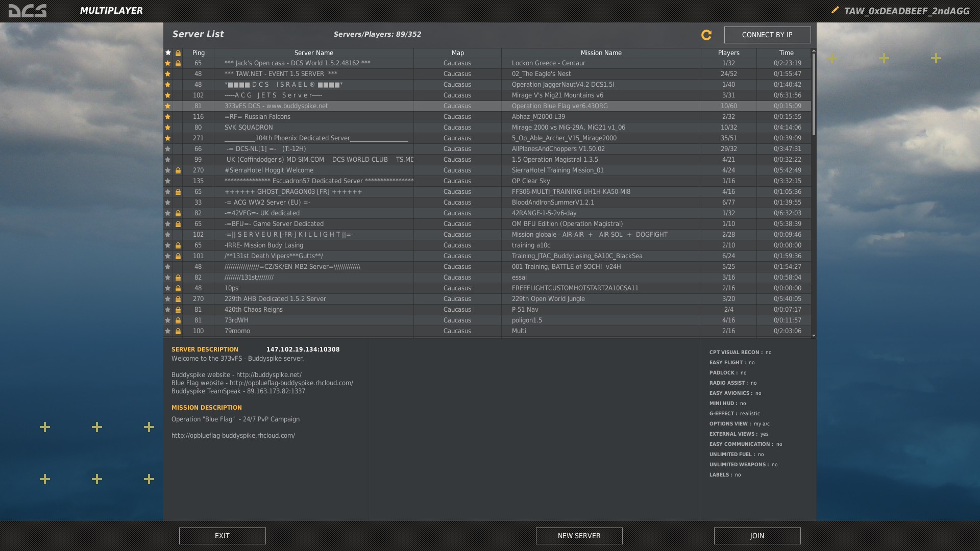The width and height of the screenshot is (980, 551).
Task: Click the TAW_0xDEADBEEF_2ndAGG player name
Action: [906, 11]
